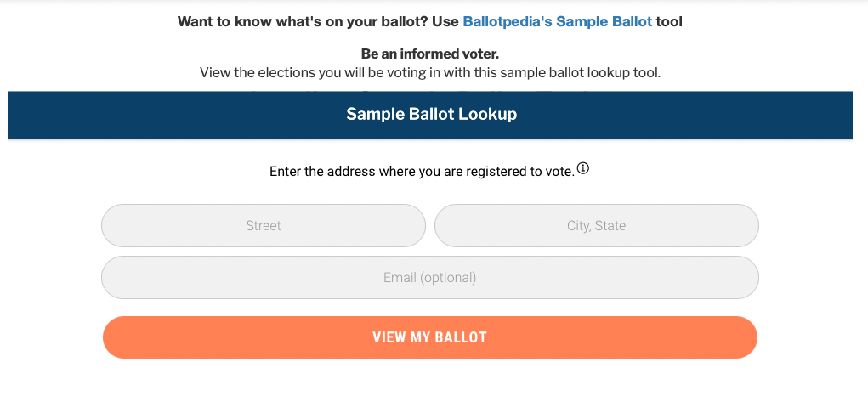Click the dark blue lookup header bar
The height and width of the screenshot is (396, 868).
170,114
